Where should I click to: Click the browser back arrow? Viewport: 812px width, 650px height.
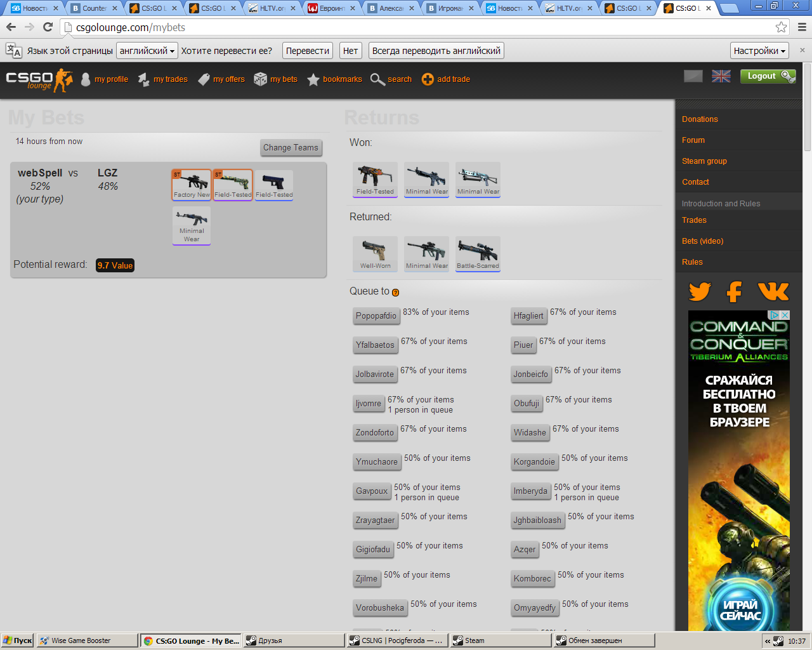[x=11, y=27]
